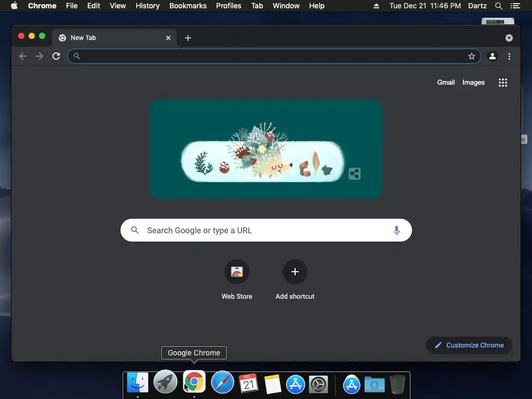The width and height of the screenshot is (532, 399).
Task: Open the Downloads folder in the Dock
Action: point(375,384)
